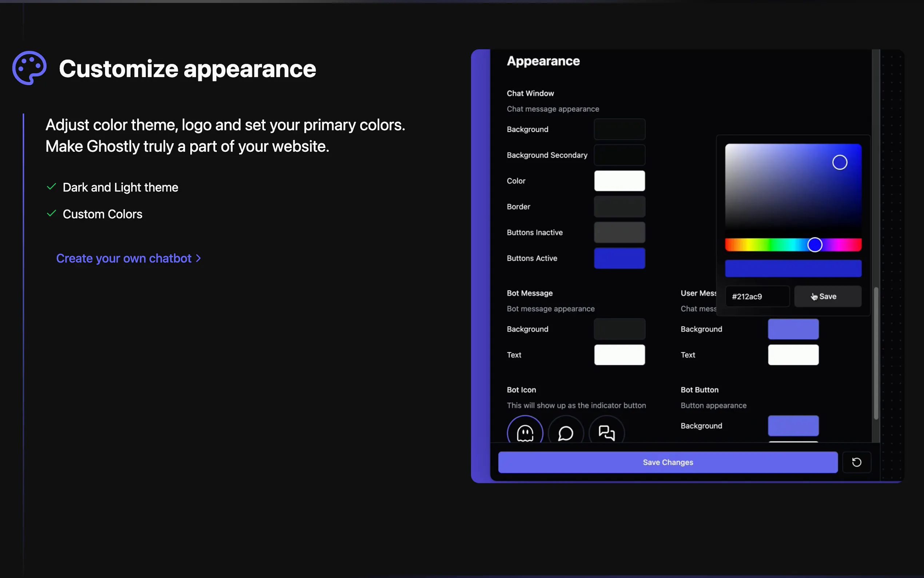Click the hue slider handle
Viewport: 924px width, 578px height.
[815, 245]
